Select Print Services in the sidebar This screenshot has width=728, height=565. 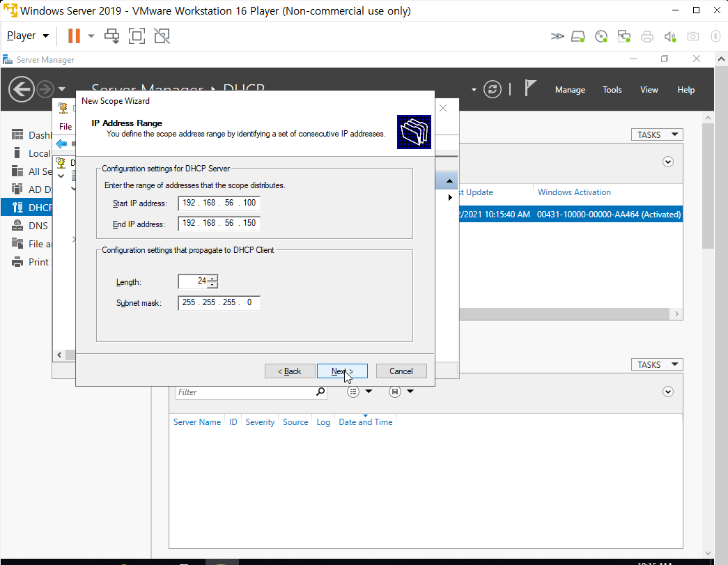[x=31, y=262]
